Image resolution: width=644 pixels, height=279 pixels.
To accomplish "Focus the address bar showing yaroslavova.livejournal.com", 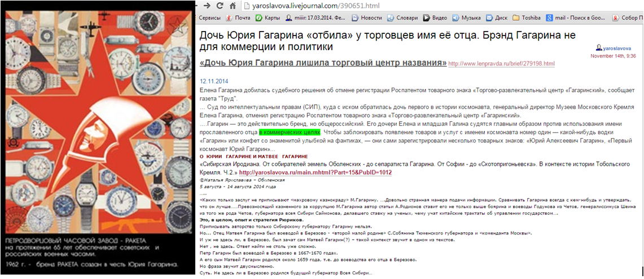I will coord(441,6).
